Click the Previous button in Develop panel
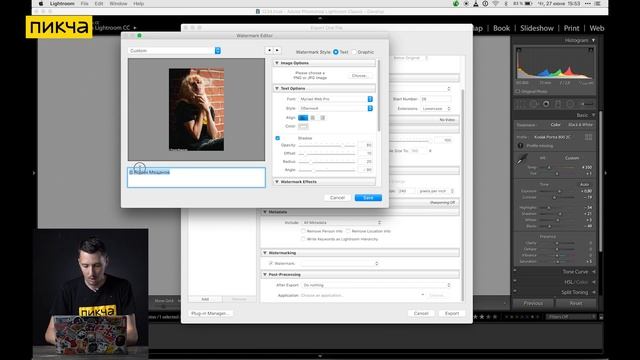Image resolution: width=640 pixels, height=360 pixels. pyautogui.click(x=533, y=303)
